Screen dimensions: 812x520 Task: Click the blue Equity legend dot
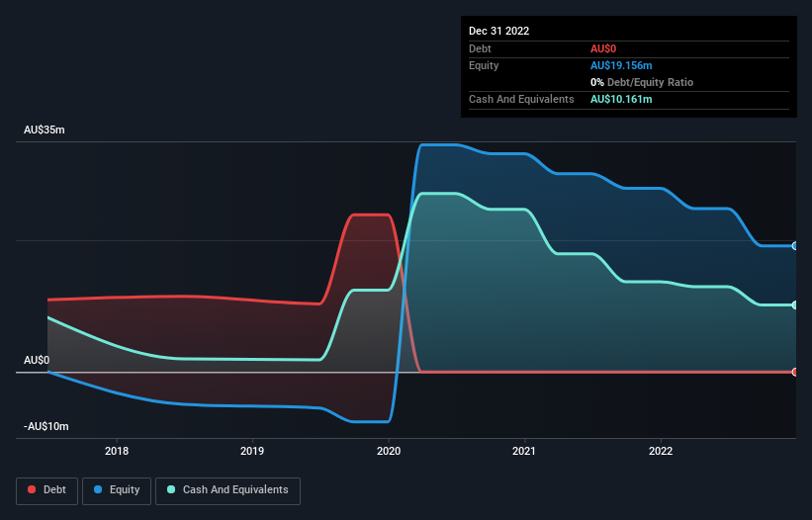click(98, 489)
